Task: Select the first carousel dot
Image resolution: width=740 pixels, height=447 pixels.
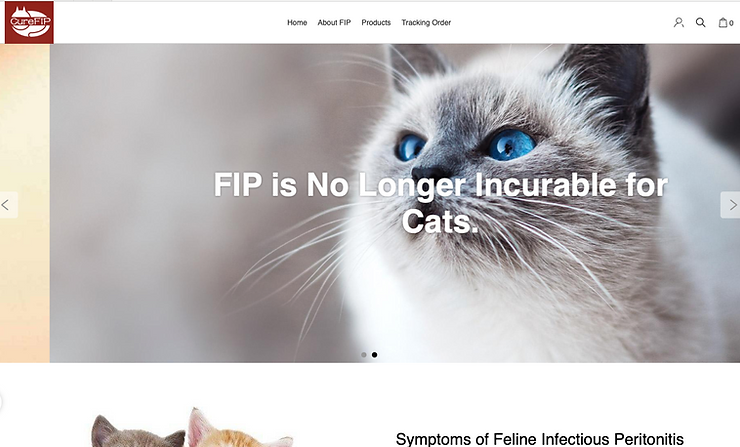Action: coord(364,354)
